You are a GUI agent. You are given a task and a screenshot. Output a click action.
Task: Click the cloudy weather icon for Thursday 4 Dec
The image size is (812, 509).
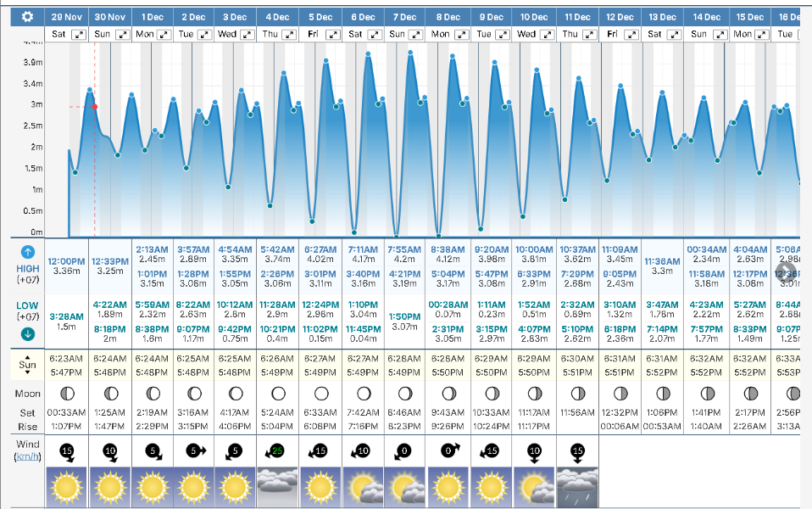(278, 487)
